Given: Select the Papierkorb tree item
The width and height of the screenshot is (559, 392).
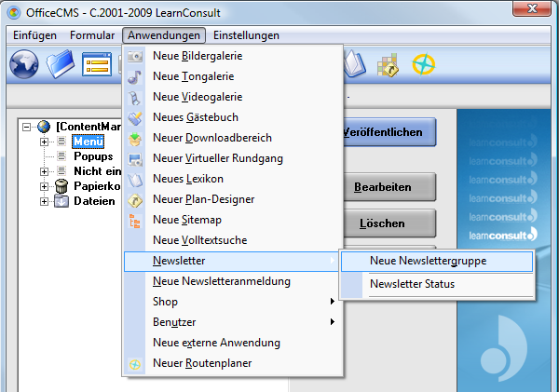Looking at the screenshot, I should [x=97, y=186].
